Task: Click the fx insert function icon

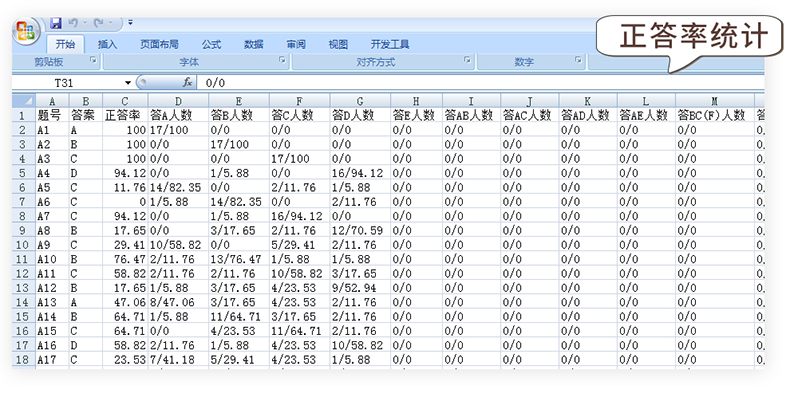Action: click(187, 82)
